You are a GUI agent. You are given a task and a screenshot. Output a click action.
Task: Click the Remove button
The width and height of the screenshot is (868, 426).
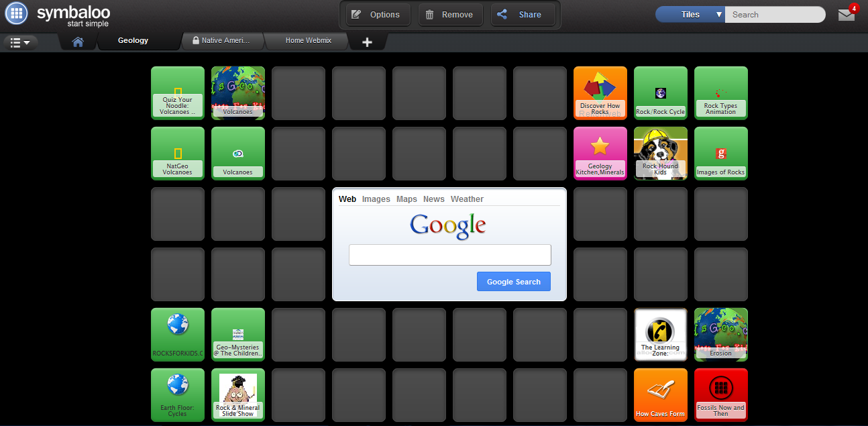tap(451, 15)
